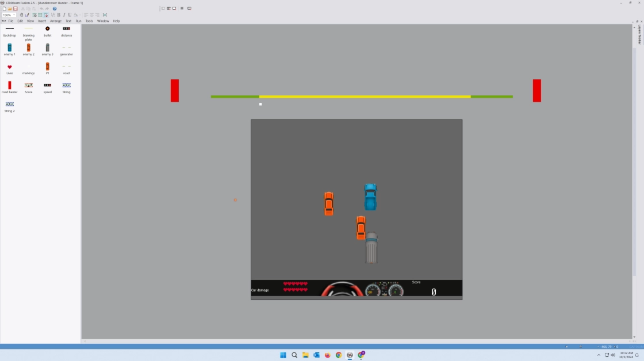Open the Arrange menu
The height and width of the screenshot is (361, 644).
(56, 21)
